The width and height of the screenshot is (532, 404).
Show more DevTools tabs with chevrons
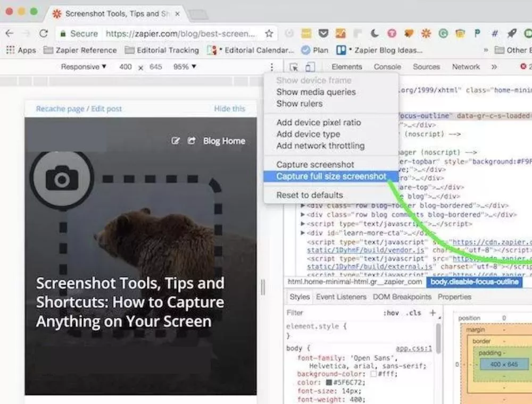point(494,67)
